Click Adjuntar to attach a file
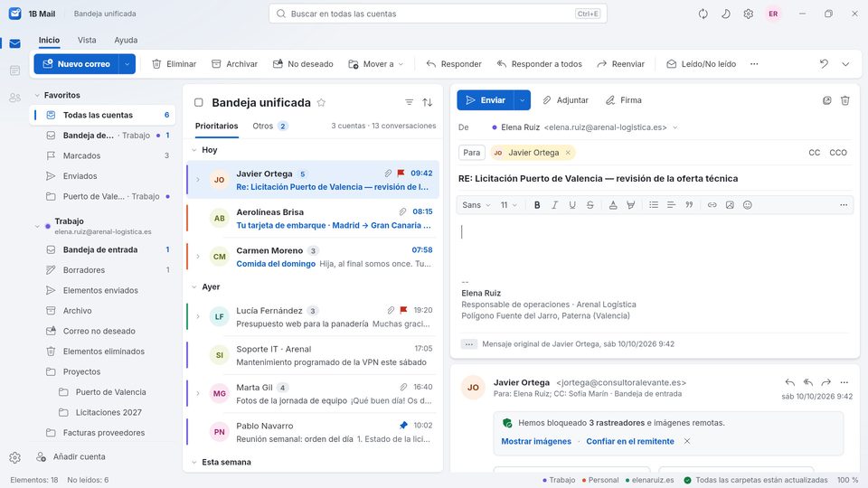This screenshot has height=488, width=868. tap(565, 100)
